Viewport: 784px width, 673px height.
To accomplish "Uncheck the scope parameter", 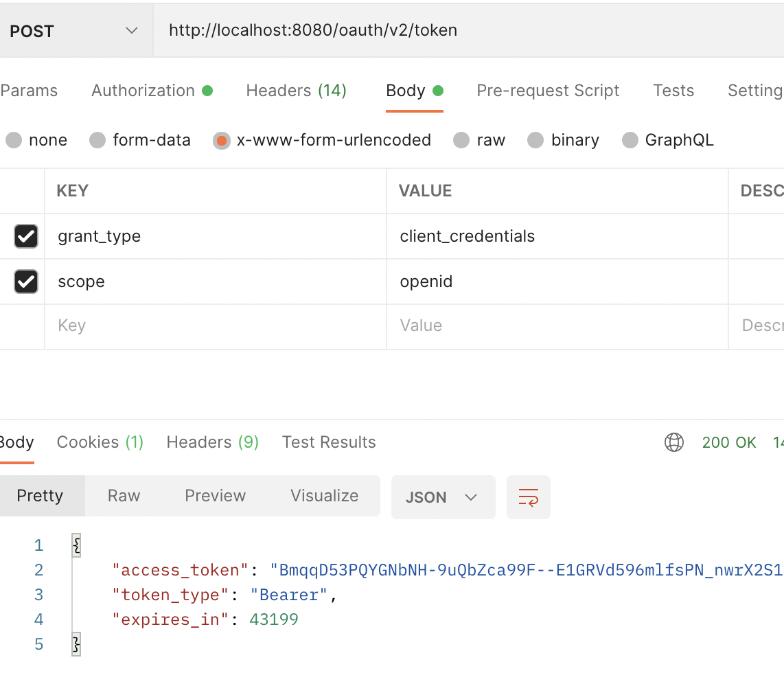I will coord(25,282).
